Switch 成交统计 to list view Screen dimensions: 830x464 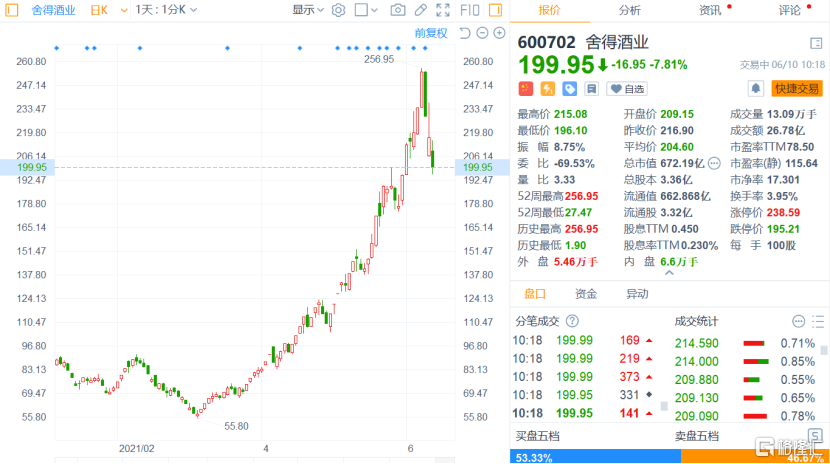pos(818,321)
